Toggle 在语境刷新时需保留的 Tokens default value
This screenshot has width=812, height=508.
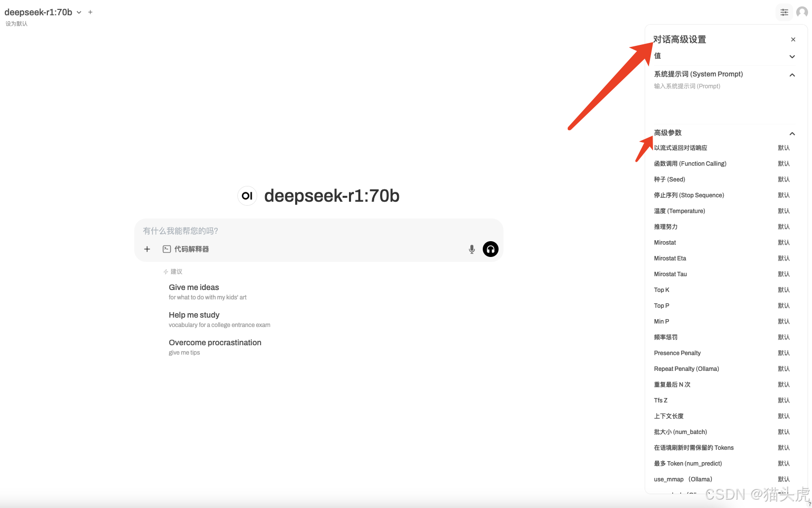pos(784,448)
